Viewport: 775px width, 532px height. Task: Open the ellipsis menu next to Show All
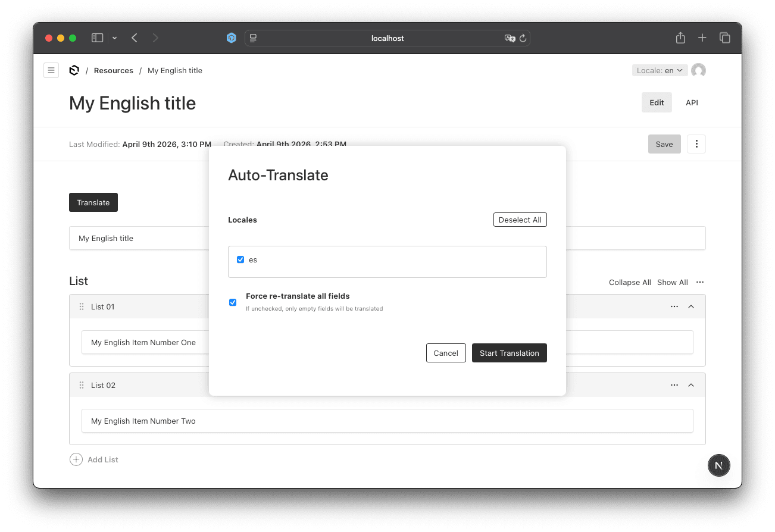[700, 282]
